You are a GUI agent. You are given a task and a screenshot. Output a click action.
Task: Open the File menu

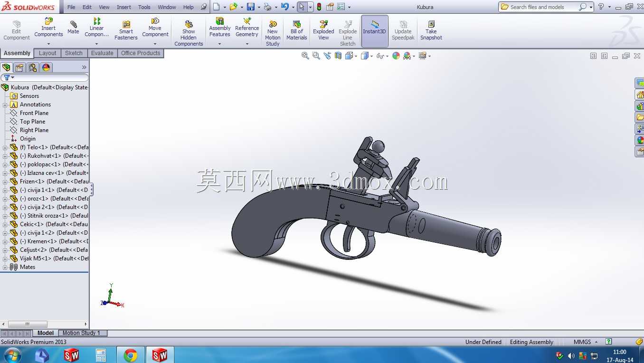pos(71,7)
